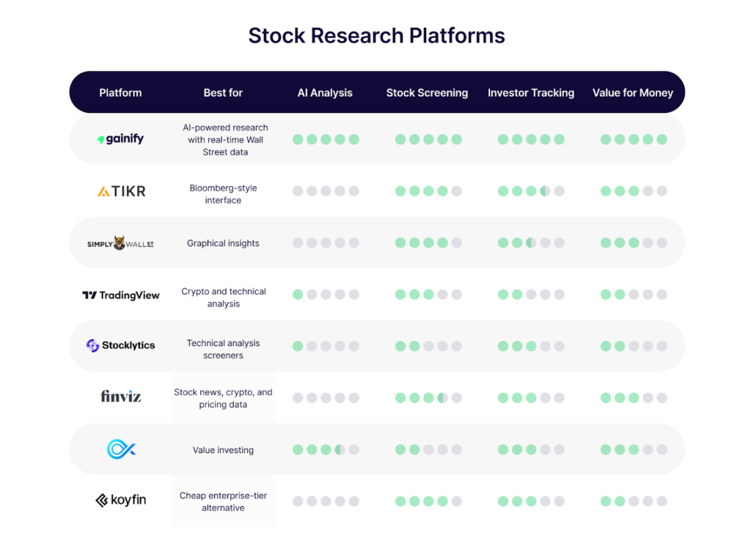The height and width of the screenshot is (560, 751).
Task: Click Value investing row's Value for Money dots
Action: point(634,449)
